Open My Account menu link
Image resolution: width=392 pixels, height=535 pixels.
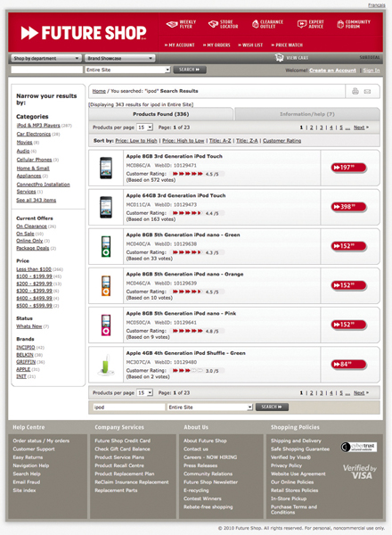[x=180, y=45]
